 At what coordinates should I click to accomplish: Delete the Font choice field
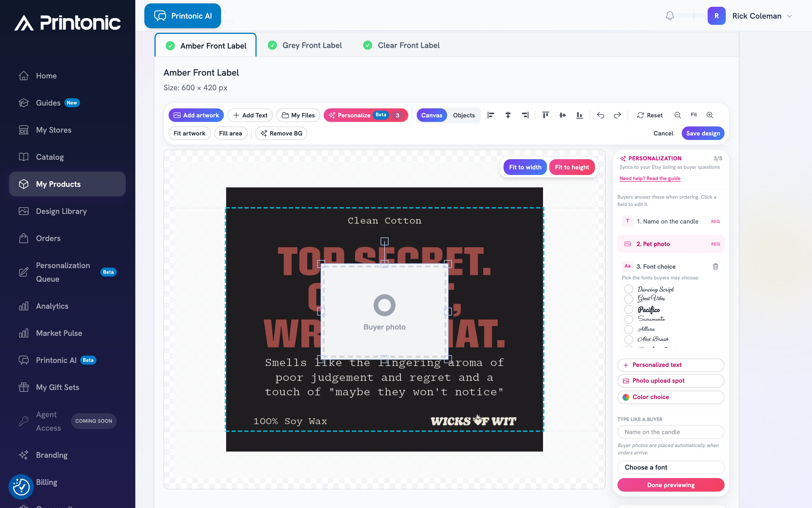coord(715,266)
